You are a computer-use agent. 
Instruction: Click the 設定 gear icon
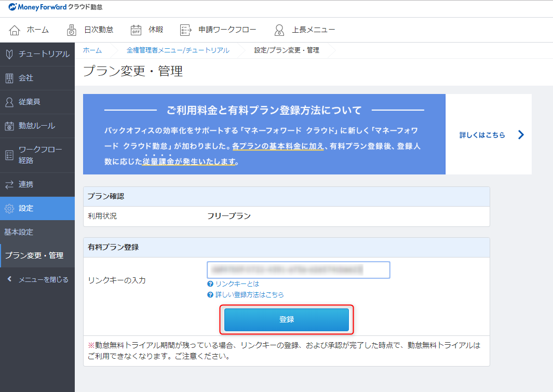tap(9, 208)
